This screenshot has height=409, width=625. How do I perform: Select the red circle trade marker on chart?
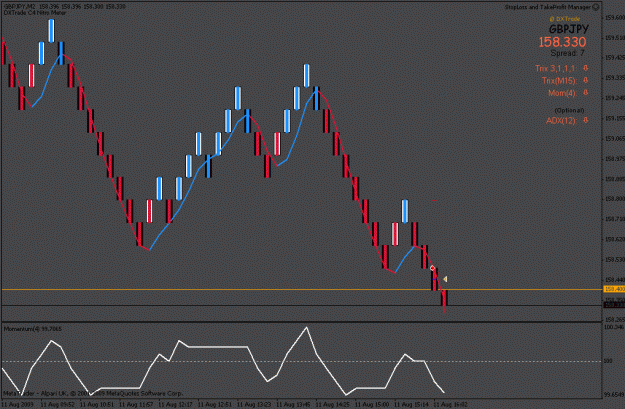coord(432,268)
